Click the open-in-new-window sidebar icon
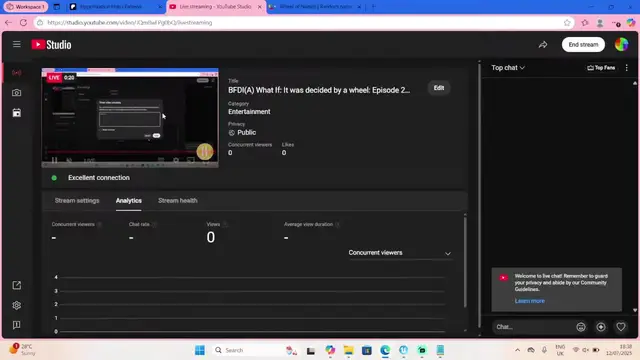Image resolution: width=640 pixels, height=360 pixels. [x=17, y=285]
